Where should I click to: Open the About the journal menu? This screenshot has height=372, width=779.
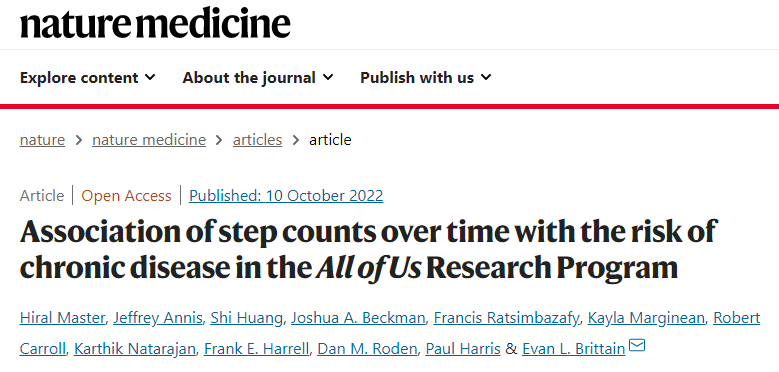pyautogui.click(x=258, y=77)
